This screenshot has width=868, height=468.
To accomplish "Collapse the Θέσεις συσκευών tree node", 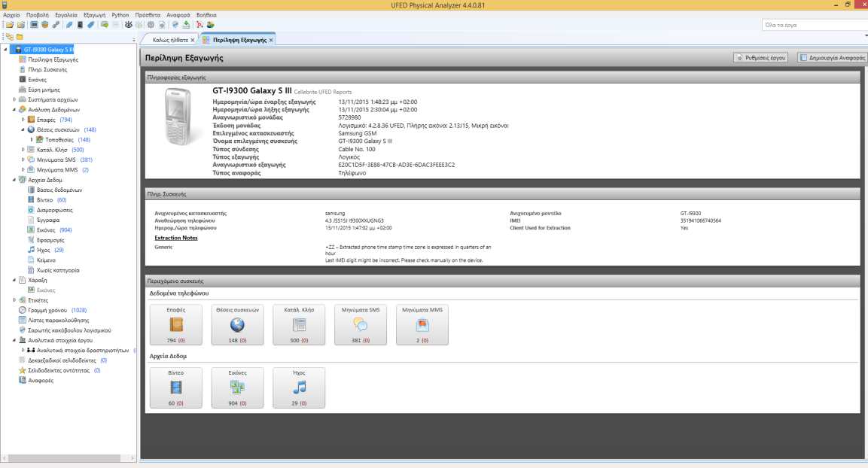I will (x=23, y=129).
